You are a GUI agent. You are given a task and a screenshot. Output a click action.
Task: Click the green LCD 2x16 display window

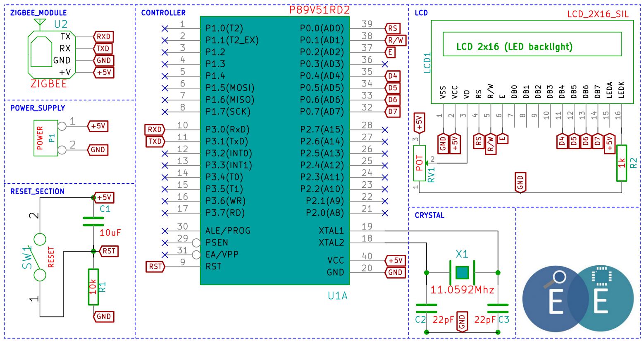532,44
